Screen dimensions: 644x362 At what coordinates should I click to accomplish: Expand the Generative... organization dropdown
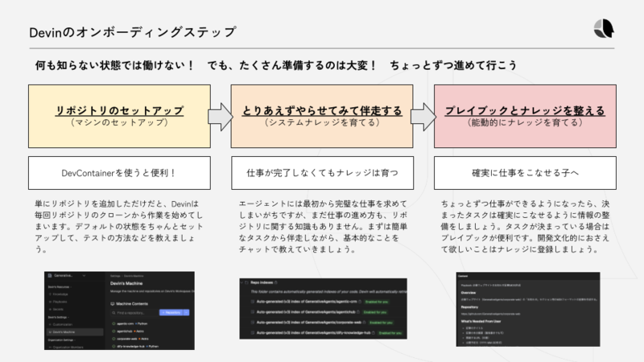[x=84, y=276]
